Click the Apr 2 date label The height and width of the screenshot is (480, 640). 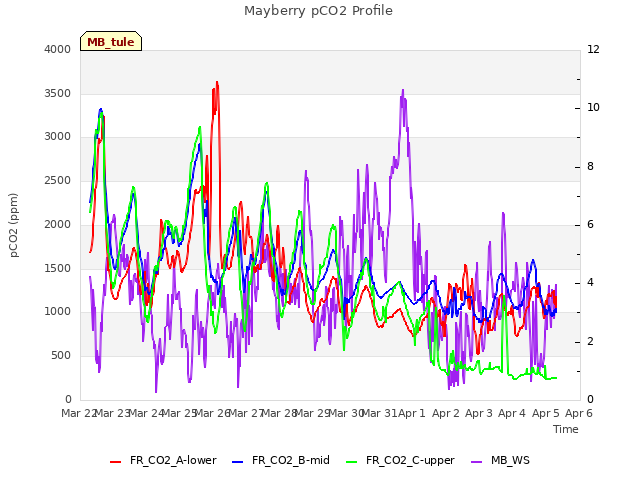click(x=446, y=413)
